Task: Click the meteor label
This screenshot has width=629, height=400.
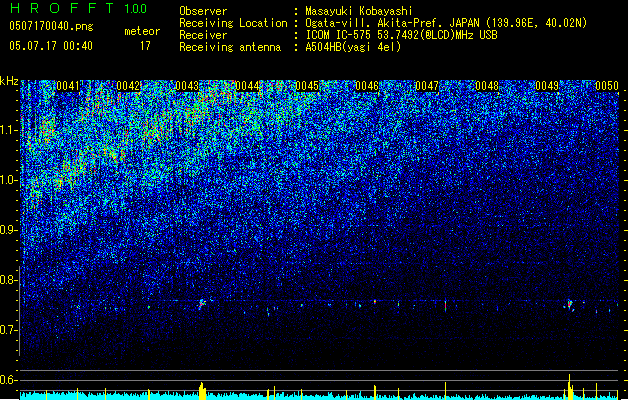Action: pyautogui.click(x=142, y=31)
